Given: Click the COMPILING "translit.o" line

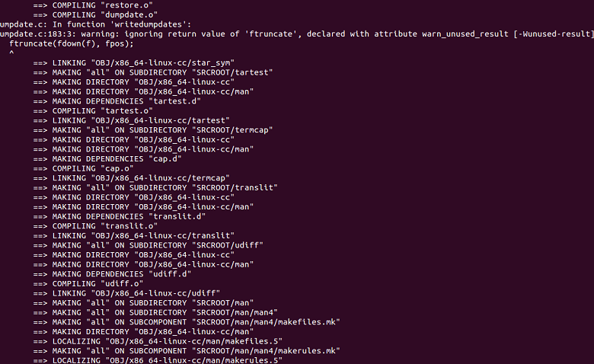Looking at the screenshot, I should (x=95, y=226).
